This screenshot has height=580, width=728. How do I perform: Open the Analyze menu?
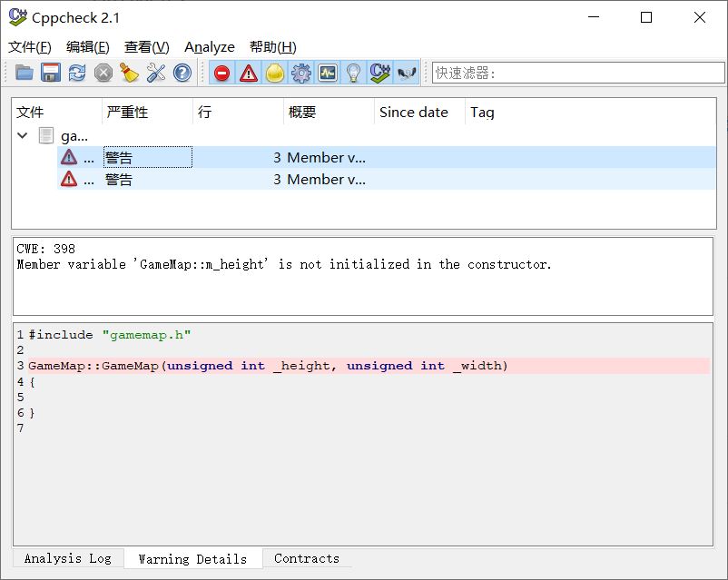(210, 47)
